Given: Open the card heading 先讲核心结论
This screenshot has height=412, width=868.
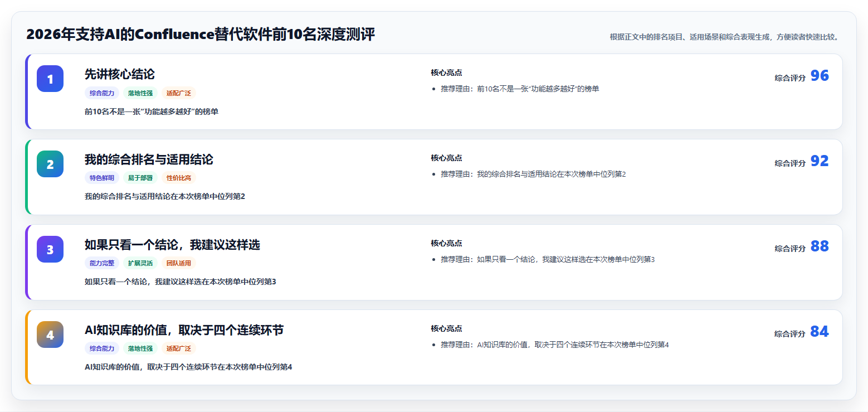Looking at the screenshot, I should (120, 74).
